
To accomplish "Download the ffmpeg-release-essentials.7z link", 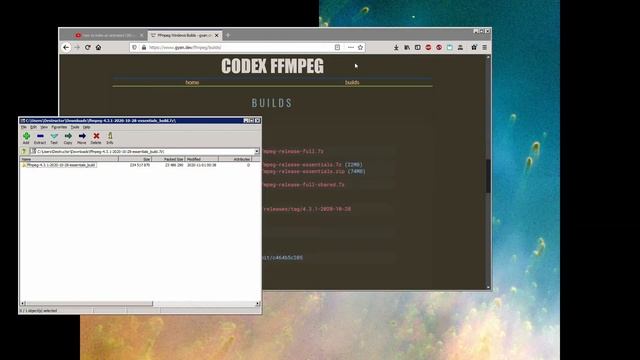I will (302, 165).
